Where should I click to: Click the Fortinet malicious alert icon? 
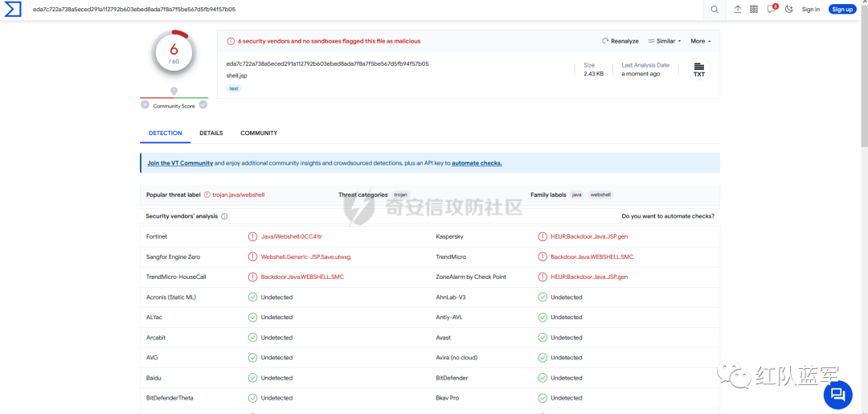point(252,237)
